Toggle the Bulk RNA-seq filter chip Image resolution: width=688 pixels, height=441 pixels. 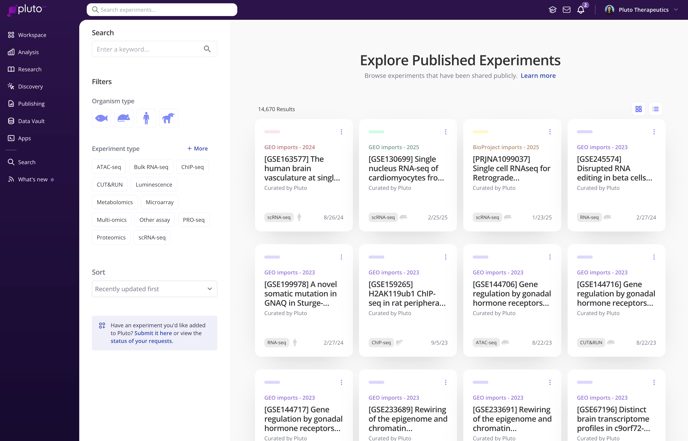(x=151, y=167)
